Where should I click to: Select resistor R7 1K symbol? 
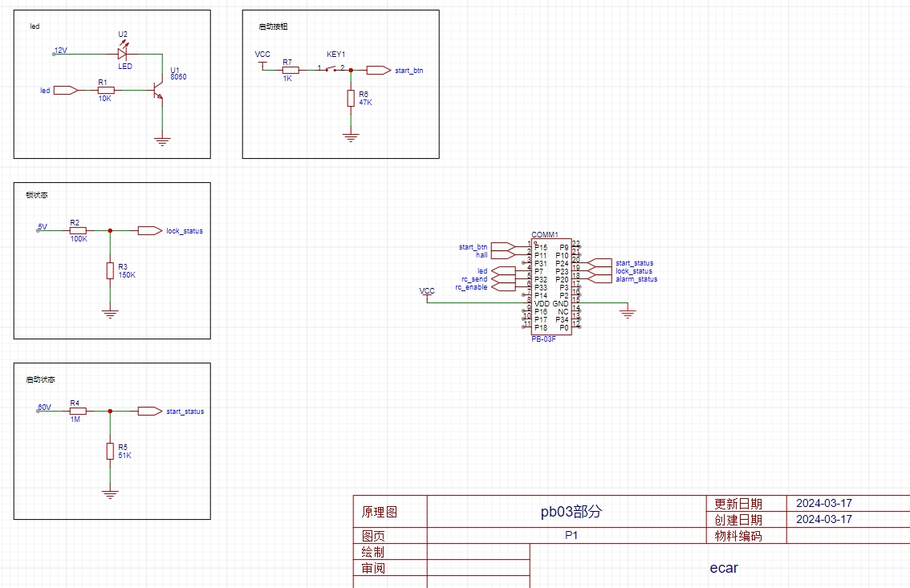pos(290,70)
